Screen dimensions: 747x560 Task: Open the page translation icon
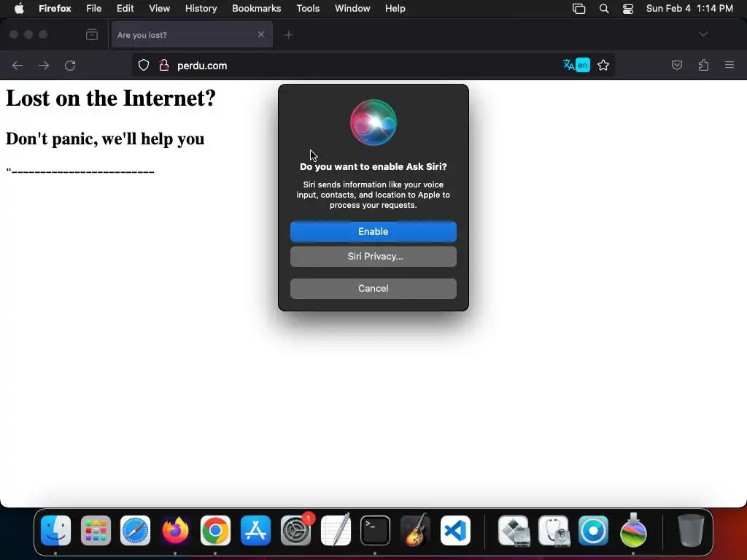click(x=576, y=65)
